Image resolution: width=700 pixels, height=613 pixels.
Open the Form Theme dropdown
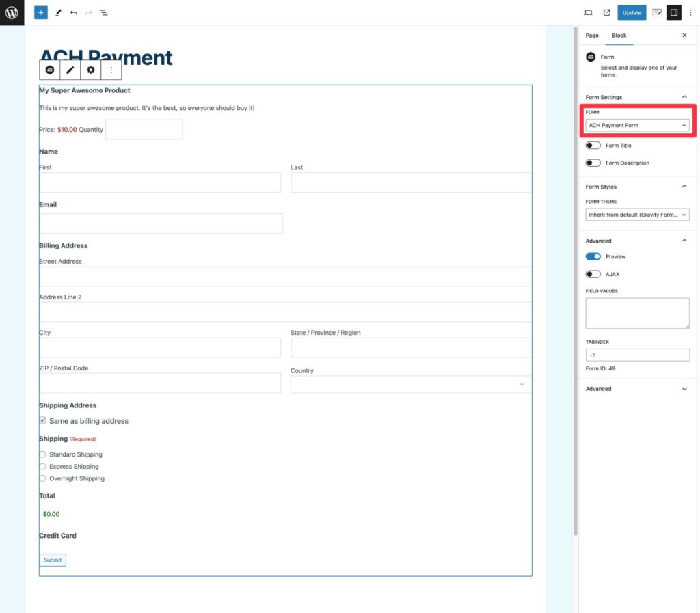pyautogui.click(x=637, y=214)
